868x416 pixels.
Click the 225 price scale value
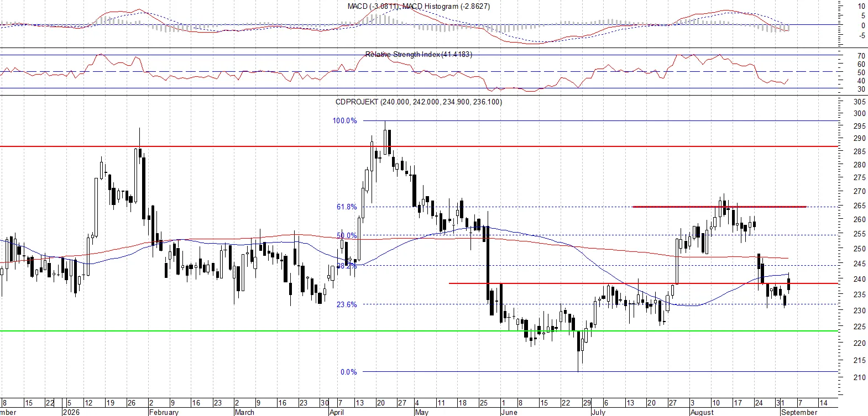click(860, 327)
